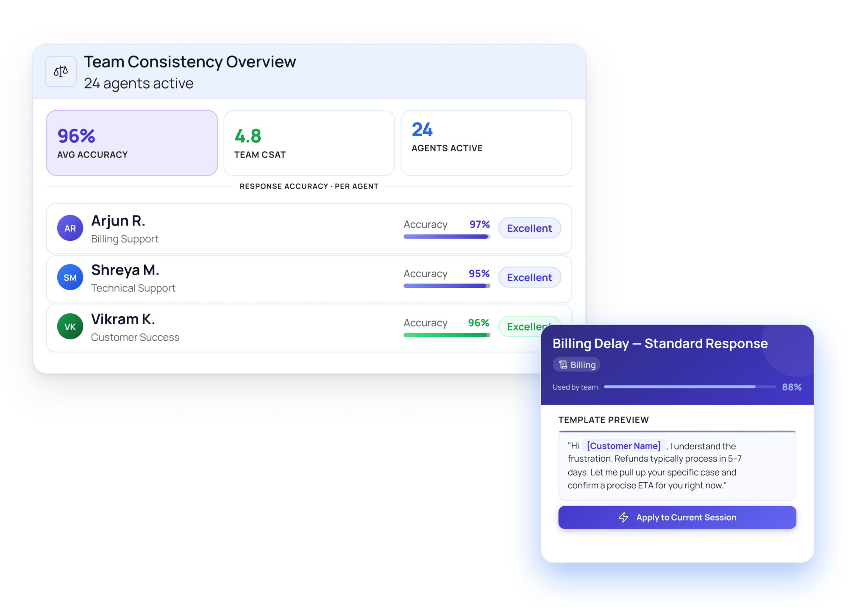Click the Used by team progress bar

pos(689,387)
